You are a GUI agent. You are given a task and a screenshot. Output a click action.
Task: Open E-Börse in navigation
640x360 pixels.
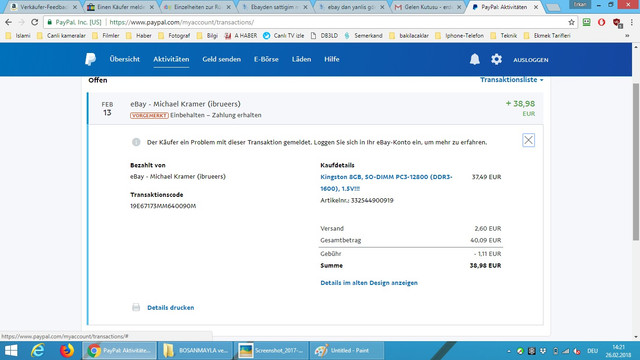(266, 59)
